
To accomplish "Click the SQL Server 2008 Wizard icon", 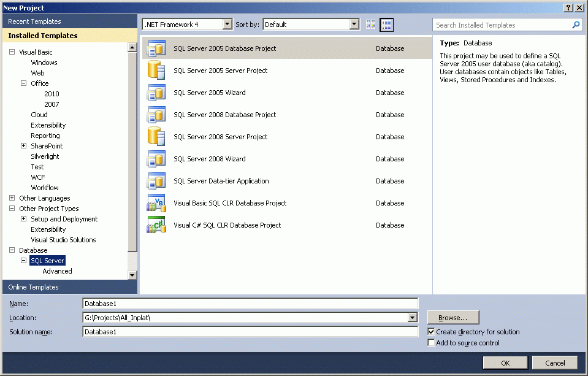I will point(156,159).
